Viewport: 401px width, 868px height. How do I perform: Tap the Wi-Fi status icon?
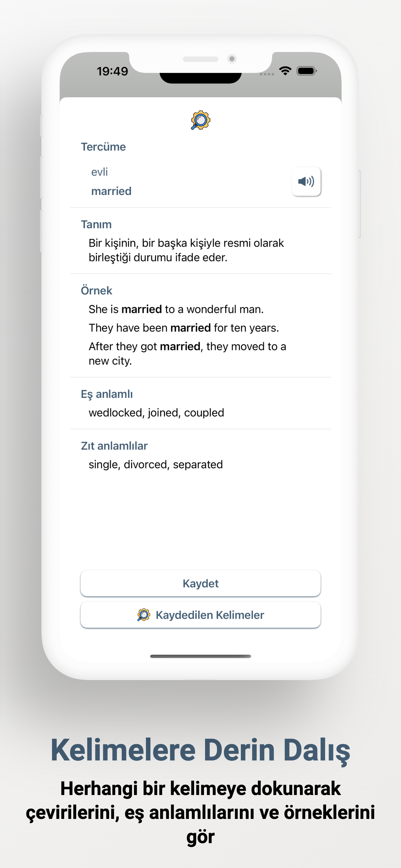[285, 71]
